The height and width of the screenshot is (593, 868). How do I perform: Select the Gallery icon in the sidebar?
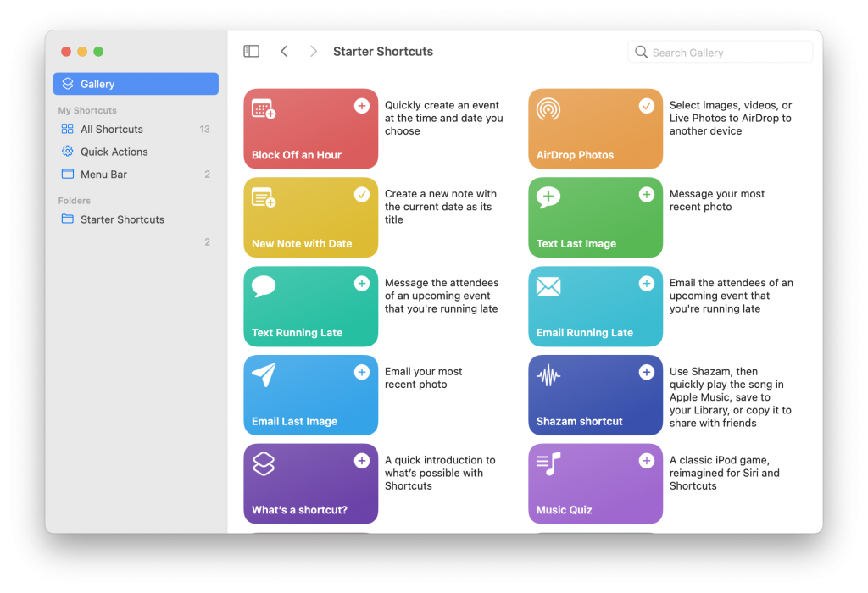click(68, 83)
